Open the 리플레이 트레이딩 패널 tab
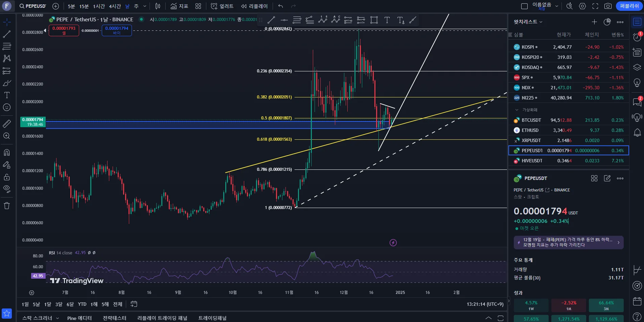The width and height of the screenshot is (644, 322). click(162, 318)
